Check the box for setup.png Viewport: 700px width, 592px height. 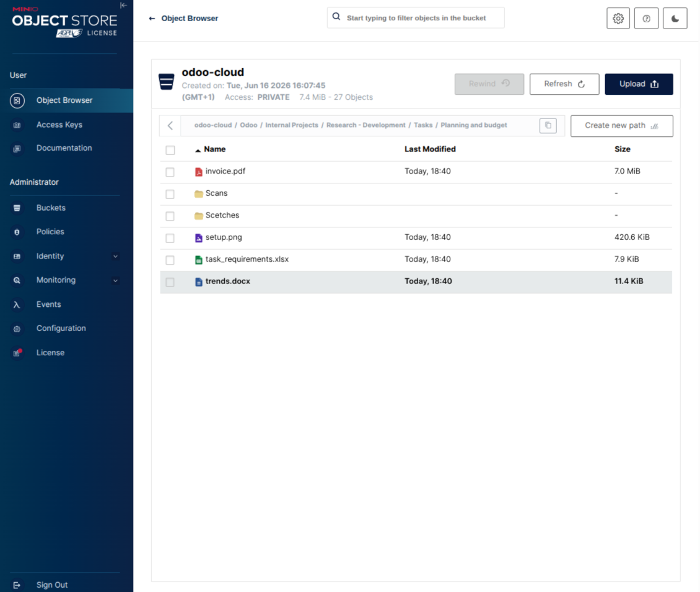pyautogui.click(x=170, y=238)
